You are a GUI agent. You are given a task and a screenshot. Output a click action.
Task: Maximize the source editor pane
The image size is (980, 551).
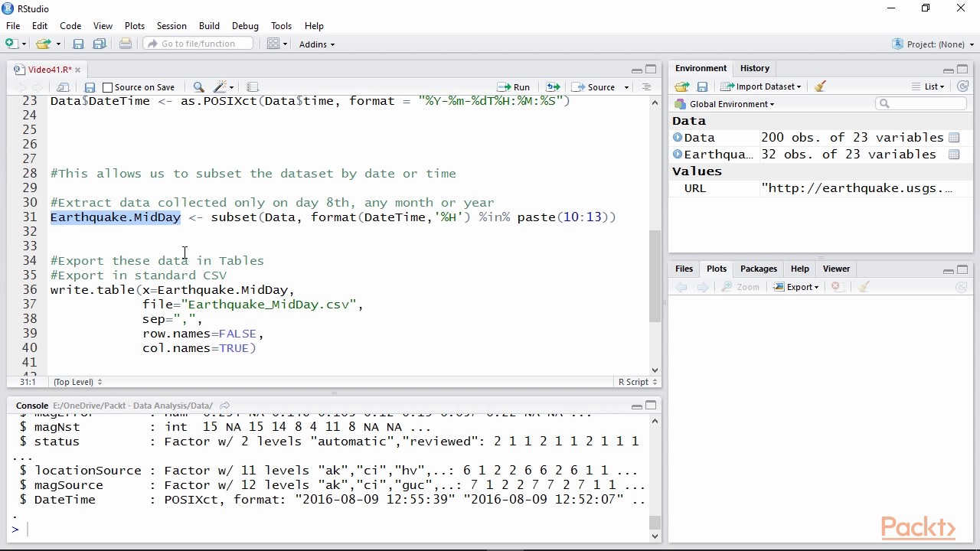point(651,70)
